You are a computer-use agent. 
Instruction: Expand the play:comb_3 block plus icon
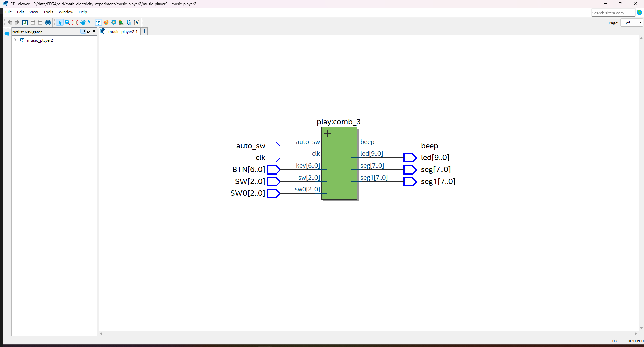coord(328,133)
